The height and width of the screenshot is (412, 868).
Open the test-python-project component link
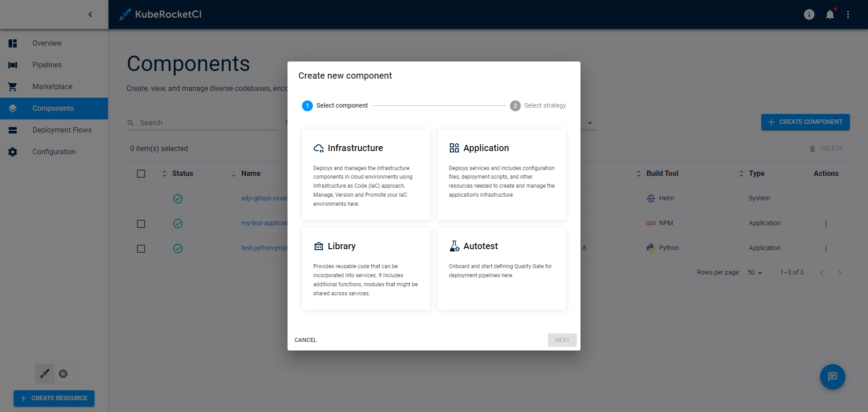point(264,248)
